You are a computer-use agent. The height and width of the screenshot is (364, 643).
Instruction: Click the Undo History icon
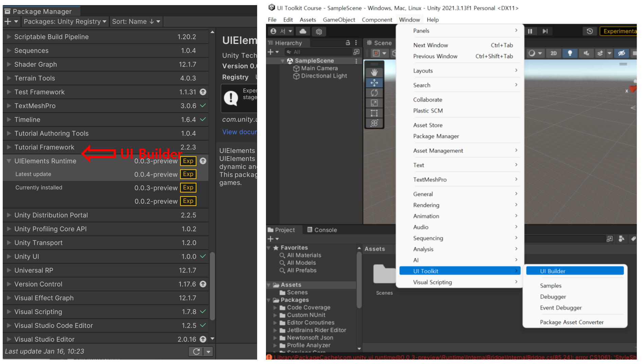pyautogui.click(x=590, y=31)
